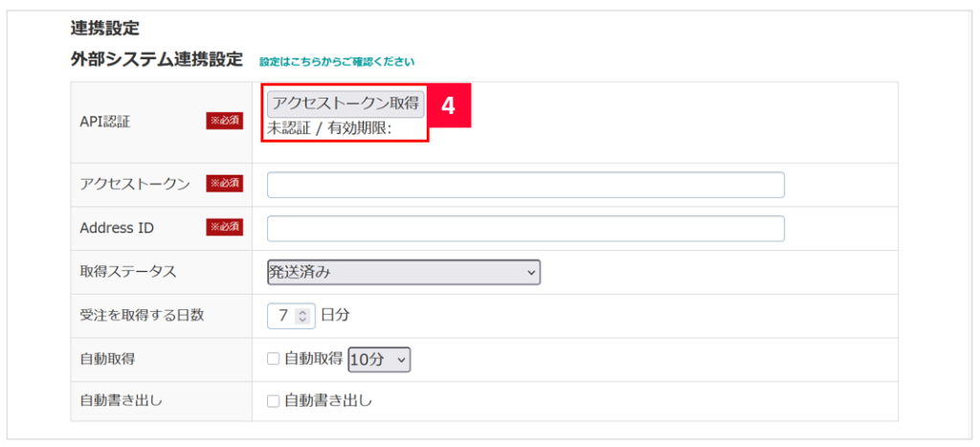Image resolution: width=980 pixels, height=447 pixels.
Task: Click the アクセストークン取得 button
Action: point(345,104)
